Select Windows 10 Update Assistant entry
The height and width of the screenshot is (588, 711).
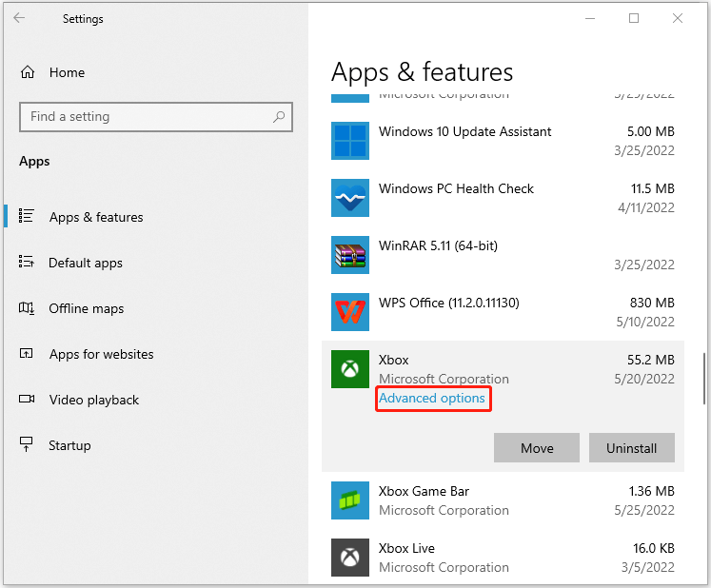click(x=503, y=141)
